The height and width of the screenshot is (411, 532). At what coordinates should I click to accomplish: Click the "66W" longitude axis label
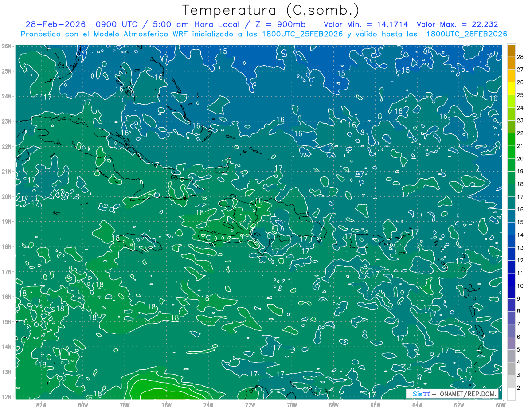coord(376,405)
